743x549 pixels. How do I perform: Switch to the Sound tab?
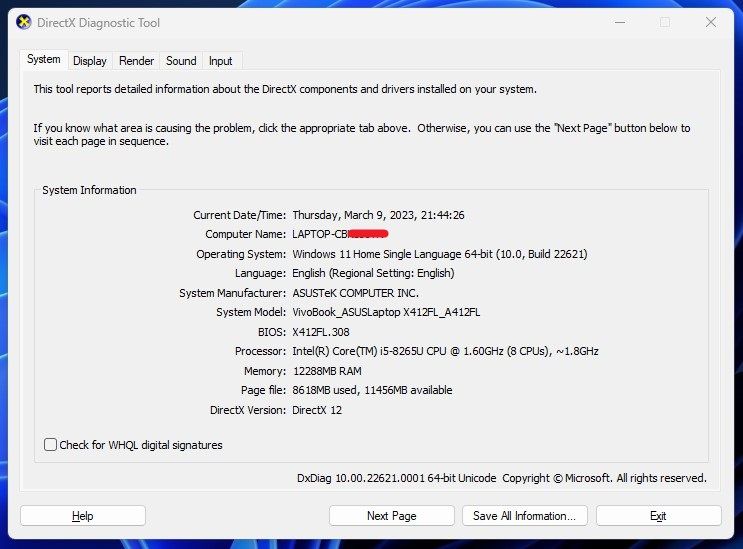(x=181, y=61)
